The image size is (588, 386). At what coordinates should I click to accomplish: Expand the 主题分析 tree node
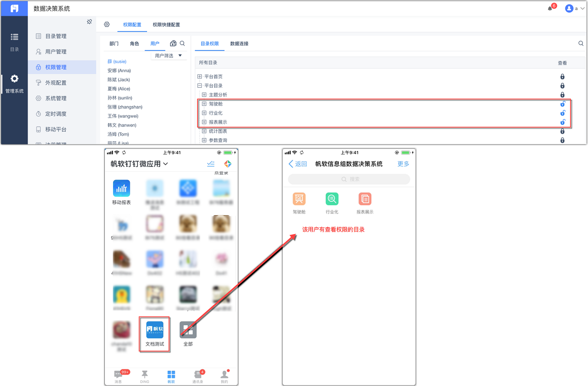click(204, 95)
